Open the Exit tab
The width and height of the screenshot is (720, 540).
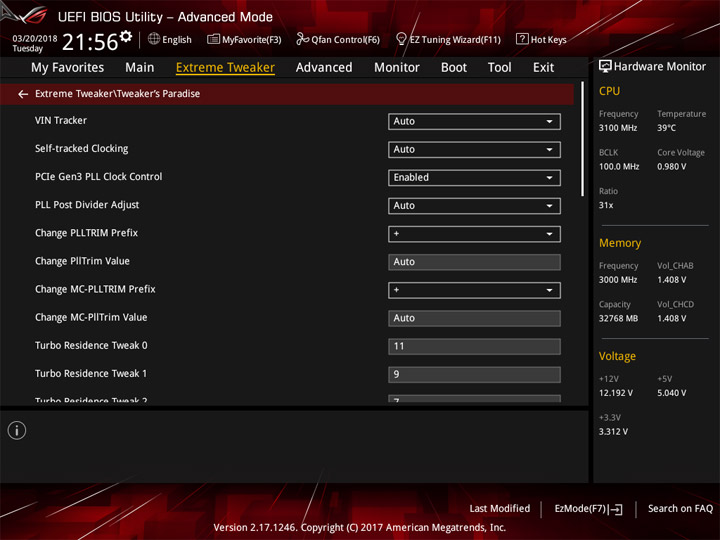click(543, 68)
